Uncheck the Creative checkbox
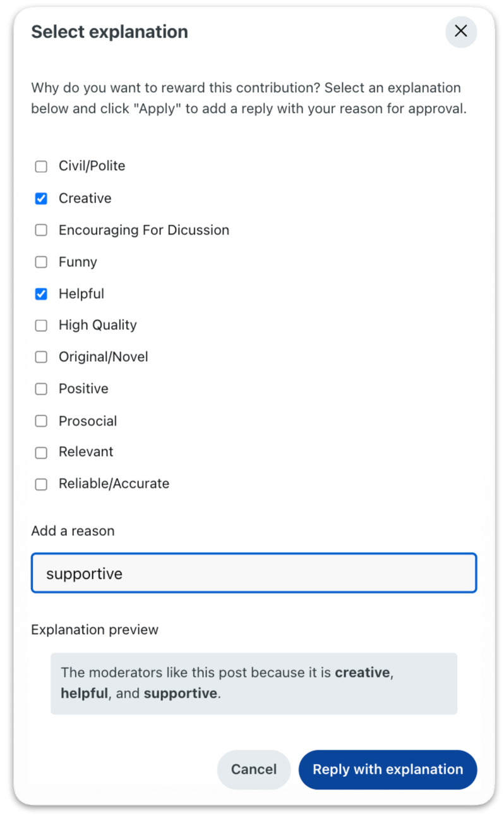The height and width of the screenshot is (816, 504). pyautogui.click(x=41, y=198)
